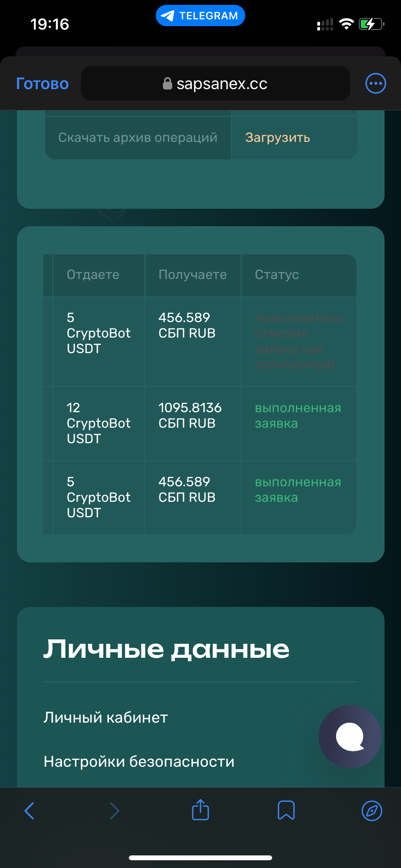Viewport: 401px width, 868px height.
Task: Tap the battery charging indicator
Action: click(x=371, y=24)
